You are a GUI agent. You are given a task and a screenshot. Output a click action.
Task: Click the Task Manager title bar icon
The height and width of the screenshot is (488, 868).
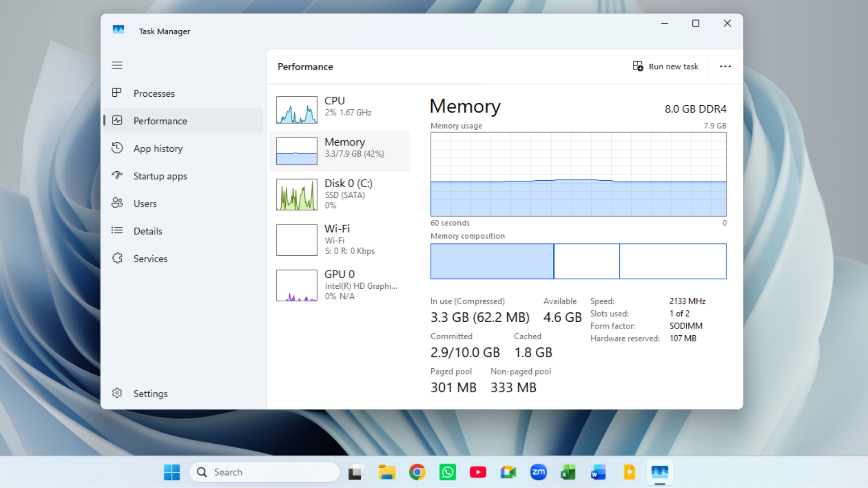(118, 30)
